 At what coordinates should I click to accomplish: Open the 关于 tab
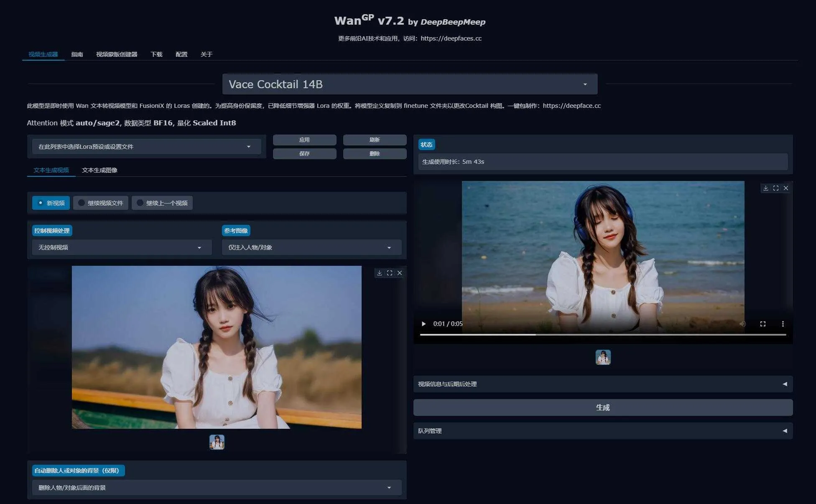(x=207, y=54)
